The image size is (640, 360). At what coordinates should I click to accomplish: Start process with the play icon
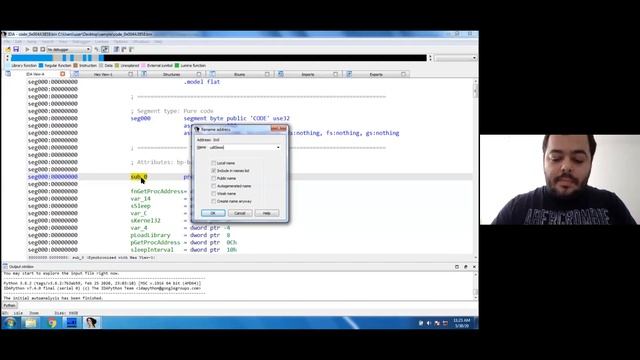tap(27, 49)
